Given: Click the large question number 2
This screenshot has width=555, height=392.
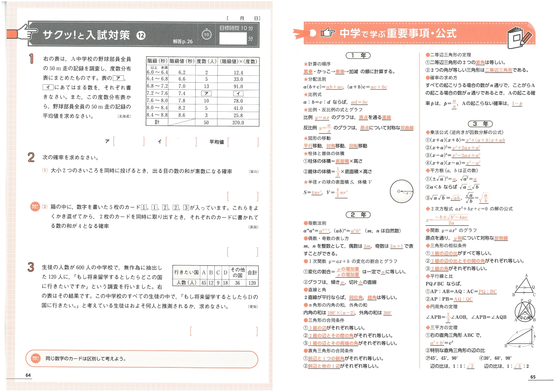Looking at the screenshot, I should pyautogui.click(x=31, y=157).
